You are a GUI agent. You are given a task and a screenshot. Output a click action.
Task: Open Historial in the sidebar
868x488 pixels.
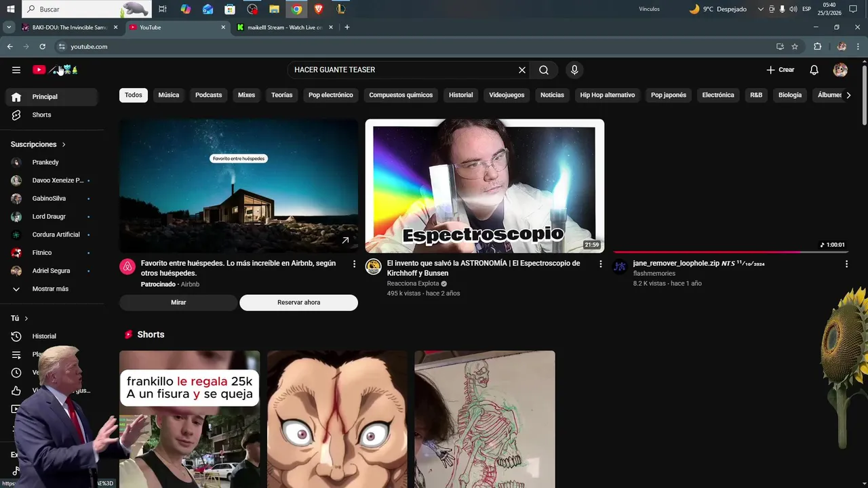[52, 336]
